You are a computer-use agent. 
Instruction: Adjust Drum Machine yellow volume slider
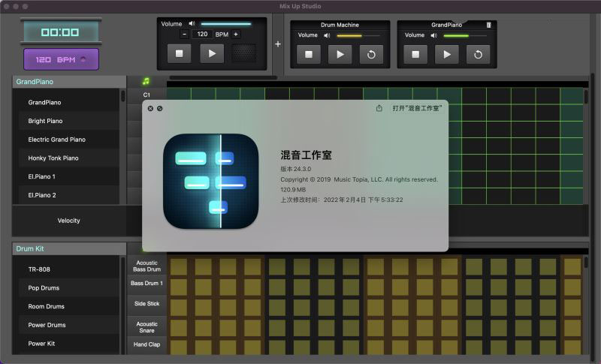358,35
